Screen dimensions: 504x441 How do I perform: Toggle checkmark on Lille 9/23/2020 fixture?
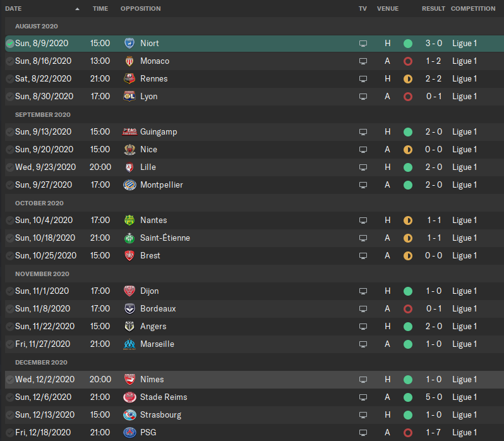click(9, 167)
